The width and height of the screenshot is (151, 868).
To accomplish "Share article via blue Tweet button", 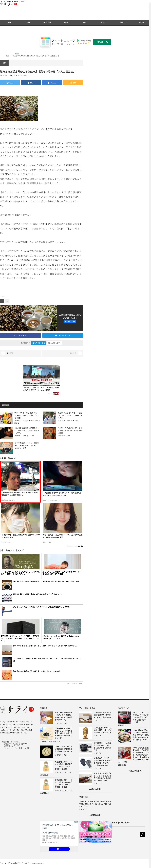I will point(10,83).
